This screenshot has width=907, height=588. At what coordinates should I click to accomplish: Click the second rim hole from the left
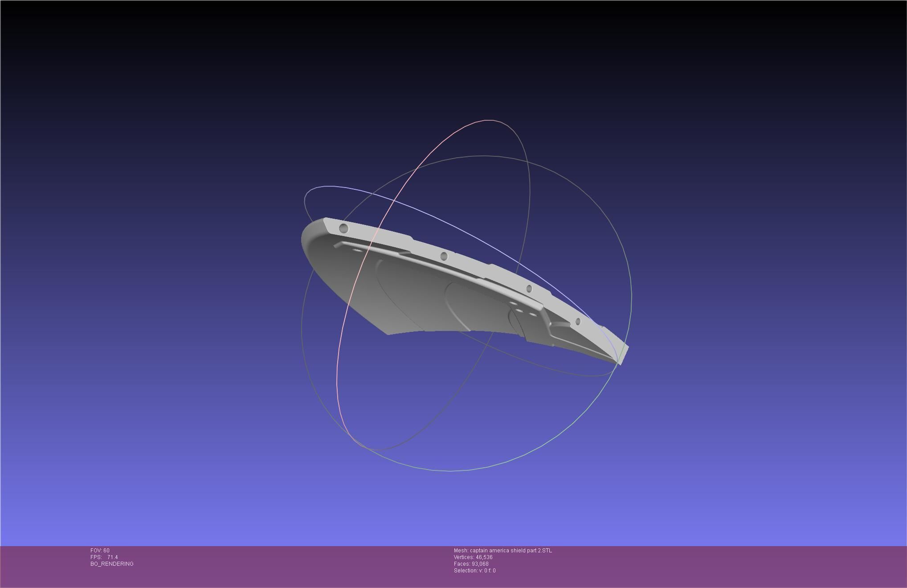444,256
